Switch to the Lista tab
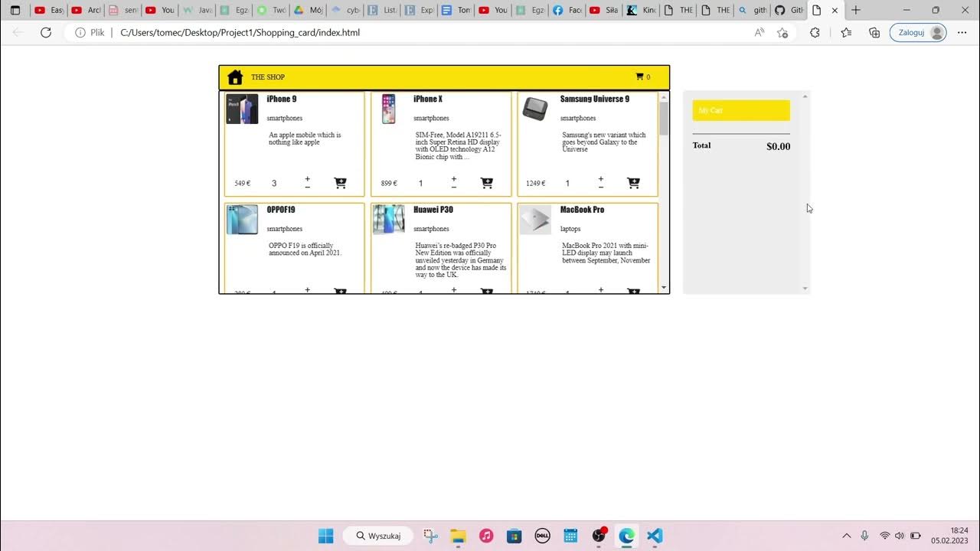Screen dimensions: 980x551 pos(382,10)
